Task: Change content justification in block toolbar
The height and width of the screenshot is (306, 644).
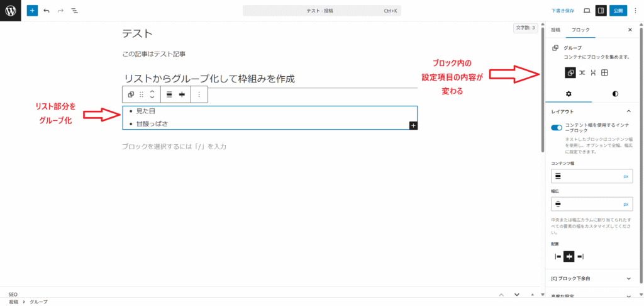Action: pos(182,94)
